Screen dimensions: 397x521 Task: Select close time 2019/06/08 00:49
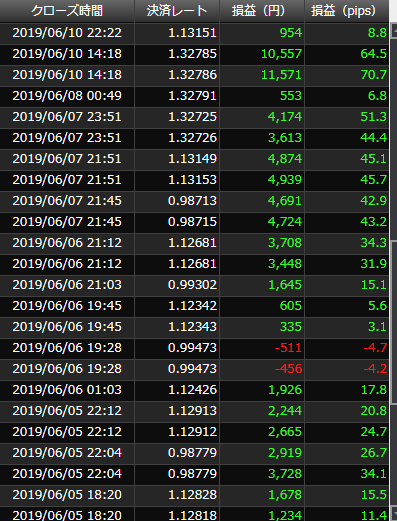coord(67,96)
